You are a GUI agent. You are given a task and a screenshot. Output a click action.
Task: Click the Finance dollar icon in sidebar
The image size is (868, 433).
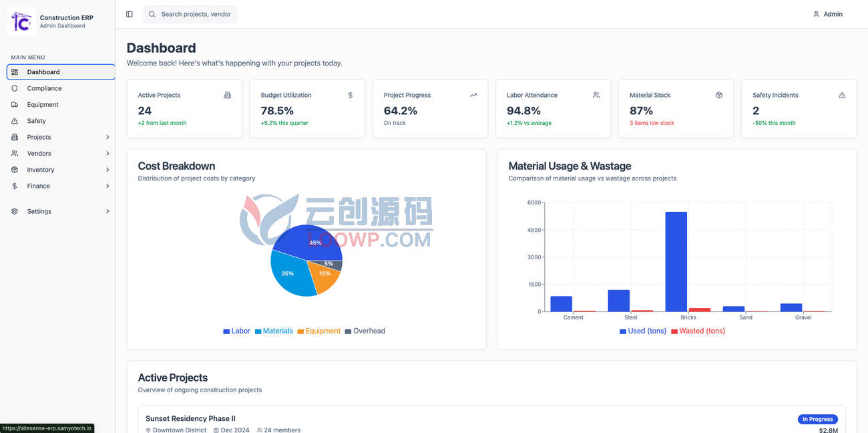[15, 186]
